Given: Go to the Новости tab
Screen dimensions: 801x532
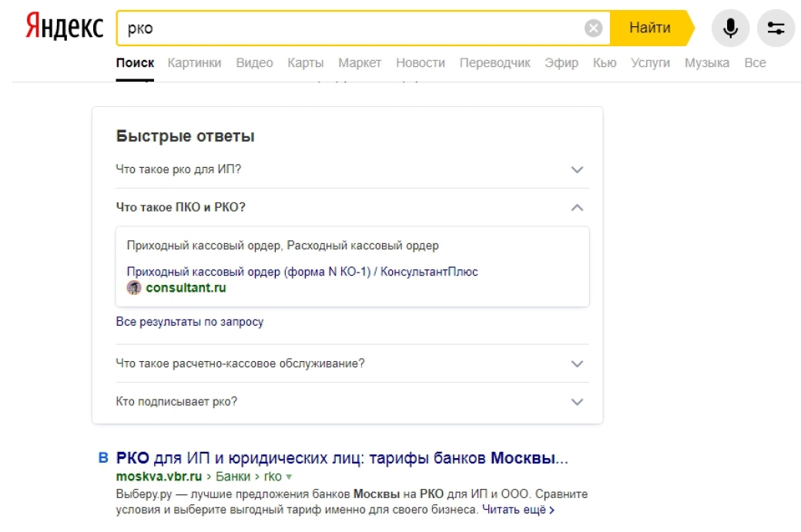Looking at the screenshot, I should (420, 63).
